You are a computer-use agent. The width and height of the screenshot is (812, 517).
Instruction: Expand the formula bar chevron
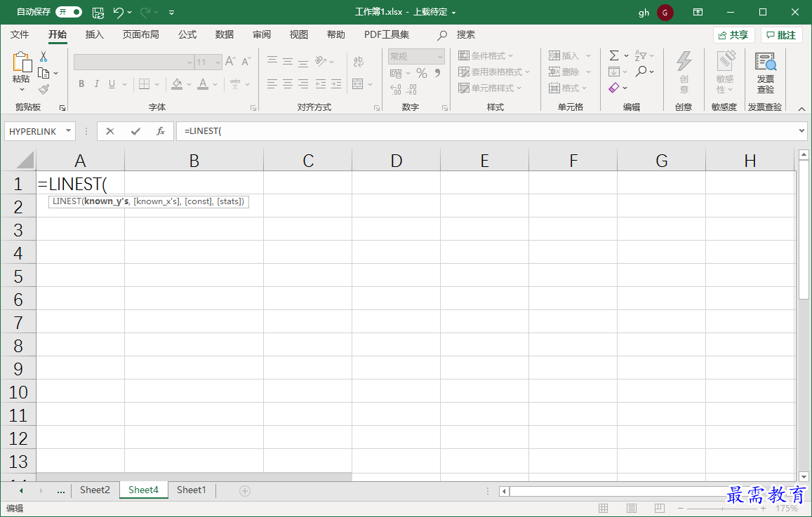(802, 131)
